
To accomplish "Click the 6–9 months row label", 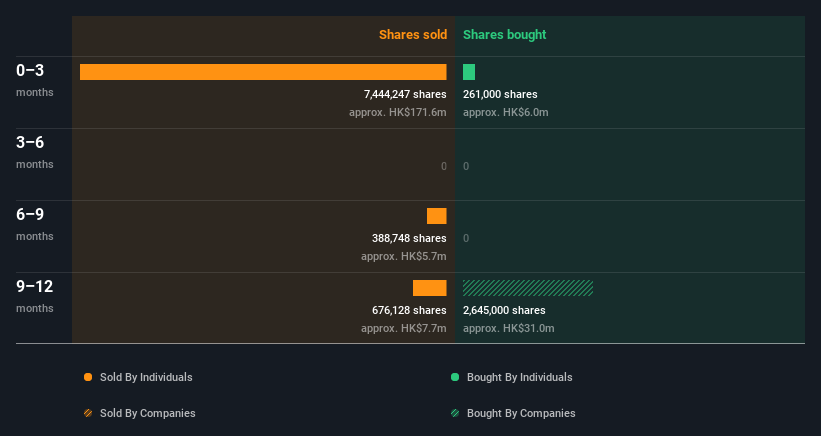I will coord(35,224).
